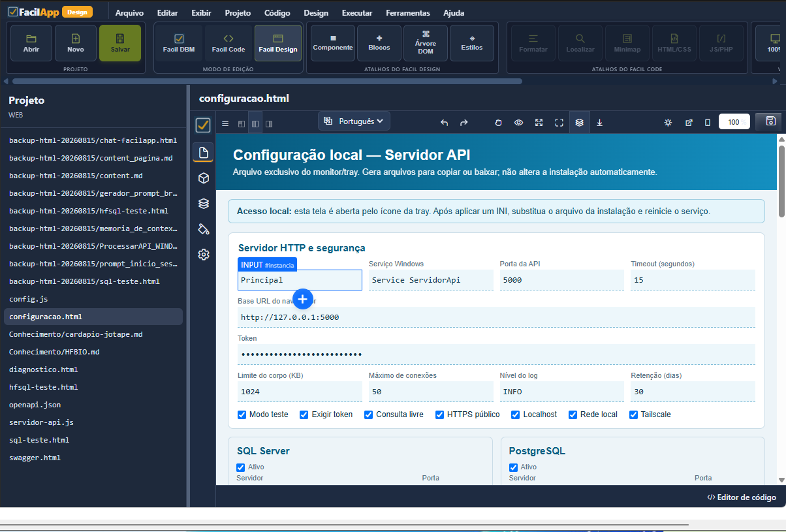
Task: Click the Salvar button
Action: 120,43
